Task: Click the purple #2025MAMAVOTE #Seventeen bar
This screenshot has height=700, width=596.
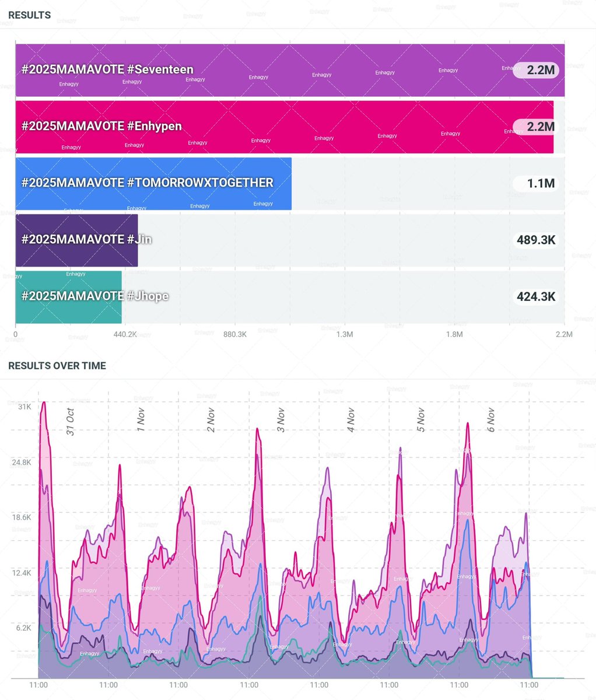Action: [x=290, y=70]
